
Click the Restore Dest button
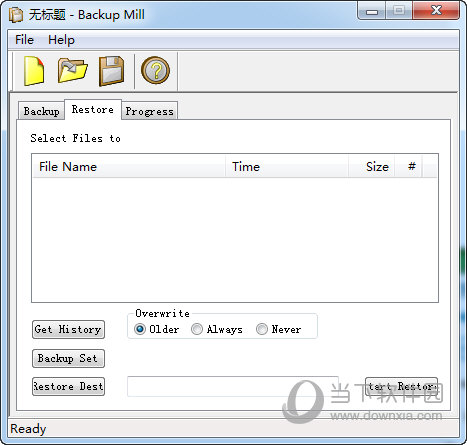[68, 386]
